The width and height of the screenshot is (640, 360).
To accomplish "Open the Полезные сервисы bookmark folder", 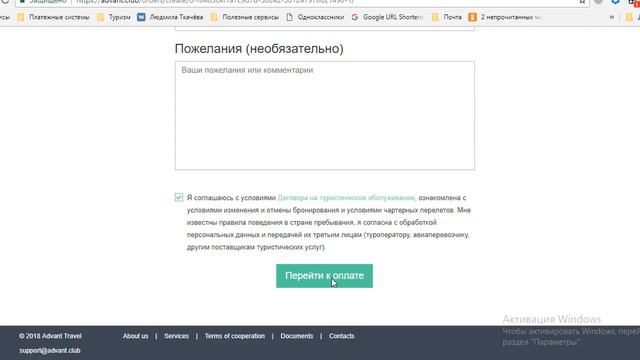I will point(245,17).
